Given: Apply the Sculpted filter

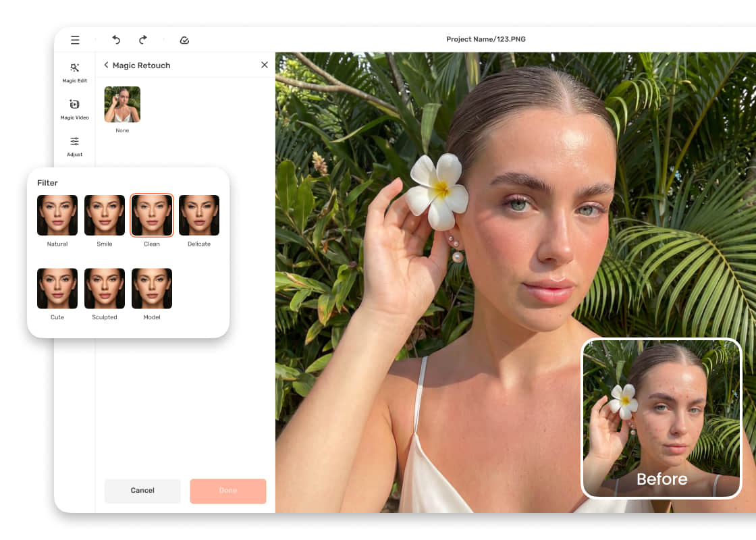Looking at the screenshot, I should [x=105, y=288].
